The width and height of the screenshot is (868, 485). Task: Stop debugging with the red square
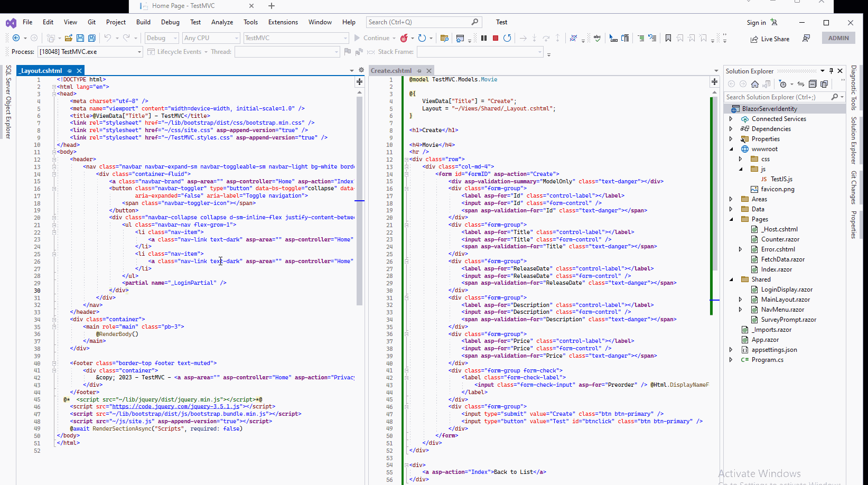496,38
